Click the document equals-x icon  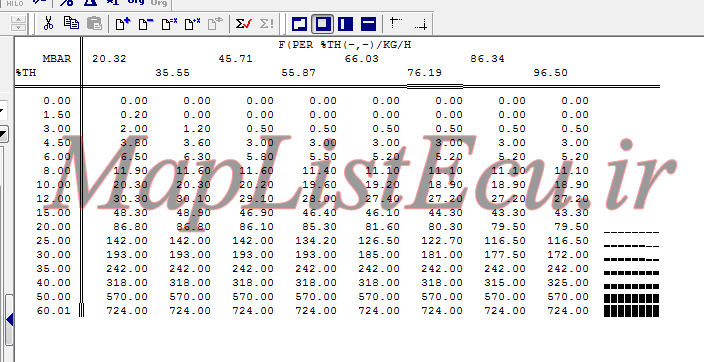[169, 23]
